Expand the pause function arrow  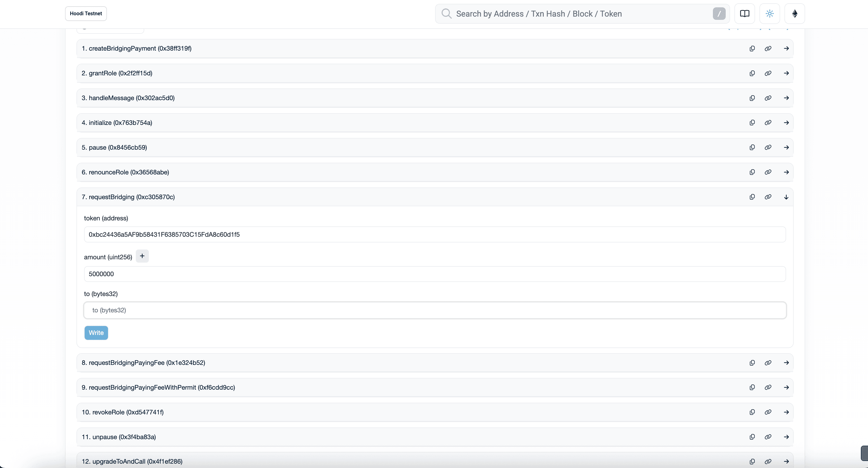click(786, 147)
